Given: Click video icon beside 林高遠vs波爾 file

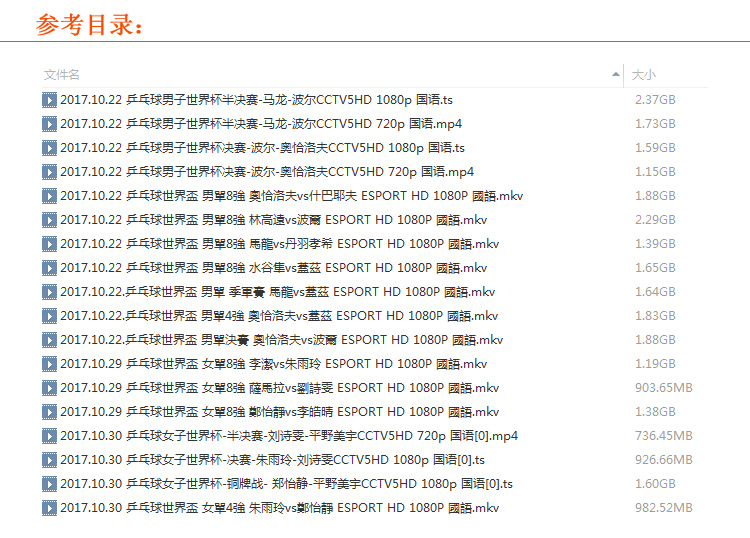Looking at the screenshot, I should (x=49, y=220).
